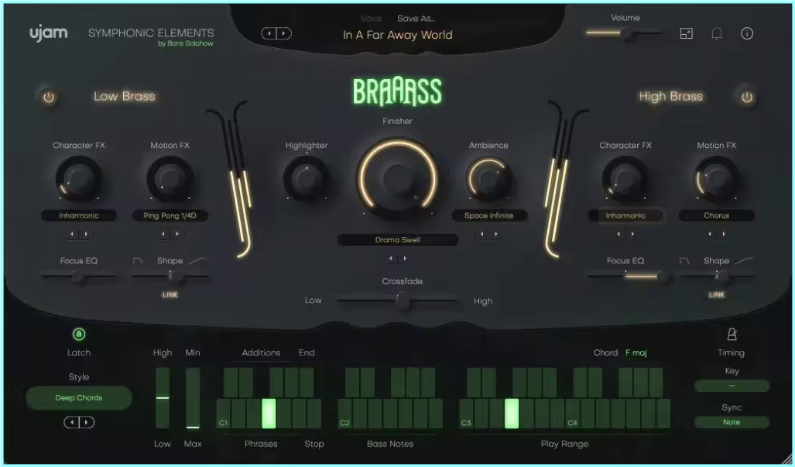Click High Brass Motion FX knob
Screen dimensions: 795x467
coord(716,178)
